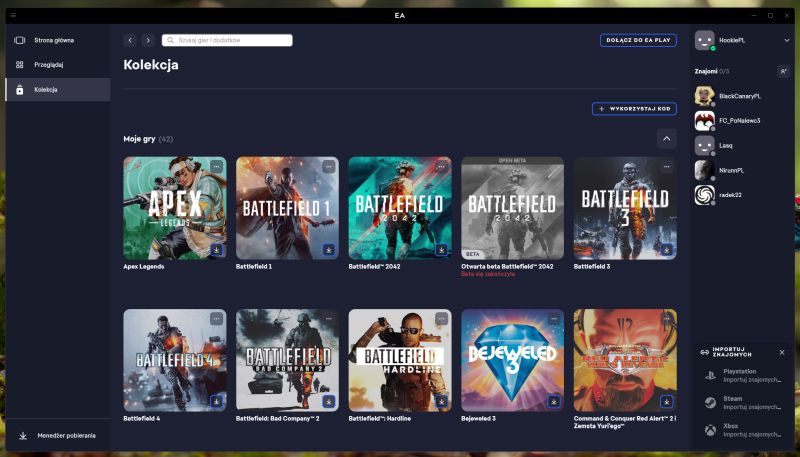Screen dimensions: 800x457
Task: Open more options on Battlefield 1 tile
Action: [x=329, y=166]
